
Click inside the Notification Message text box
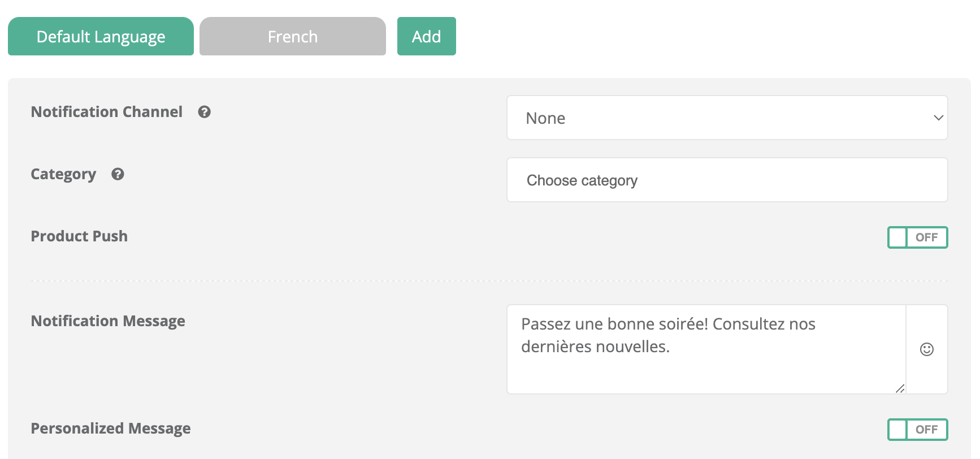pyautogui.click(x=705, y=367)
